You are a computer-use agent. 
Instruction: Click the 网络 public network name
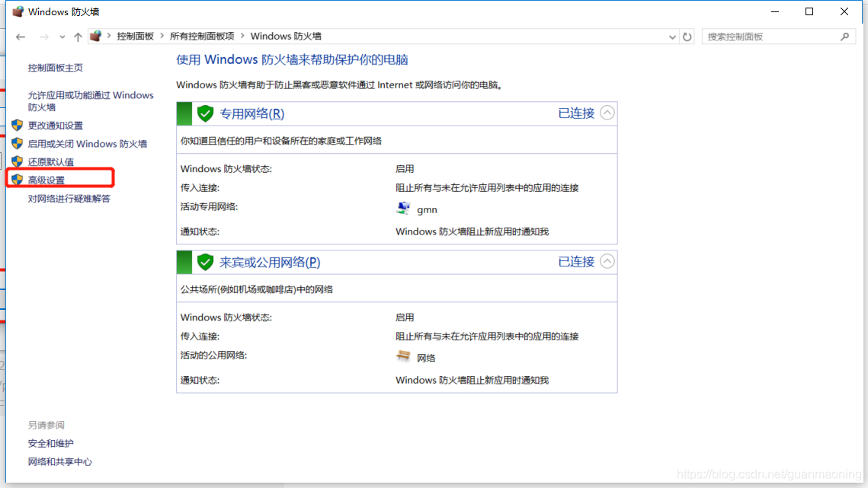pos(426,358)
